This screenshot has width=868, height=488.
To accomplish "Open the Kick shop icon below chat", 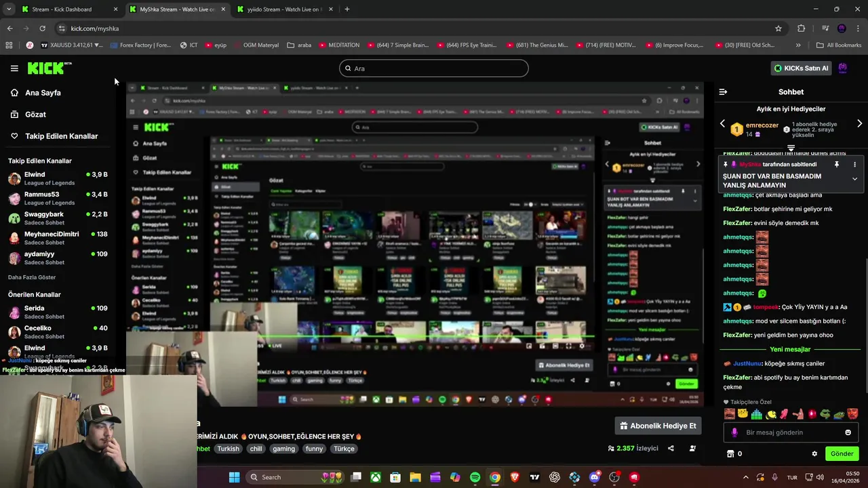I will pos(730,454).
